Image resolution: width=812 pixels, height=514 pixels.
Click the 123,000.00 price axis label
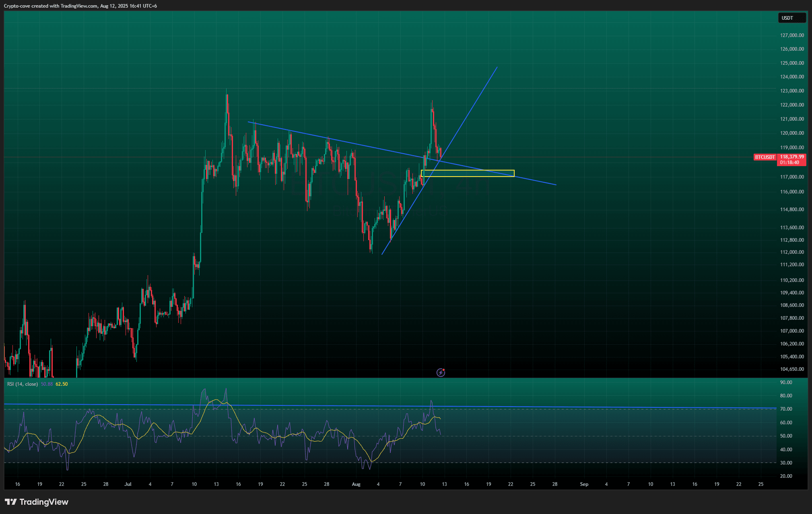[791, 91]
